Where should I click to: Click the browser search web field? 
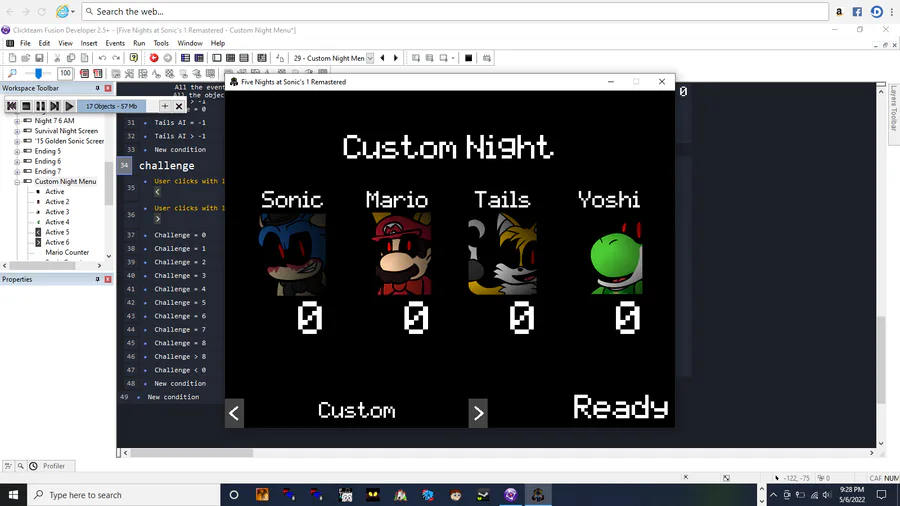pos(455,11)
